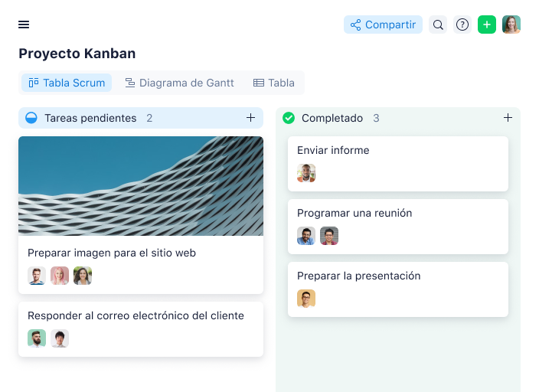Open the user profile avatar

[x=511, y=24]
